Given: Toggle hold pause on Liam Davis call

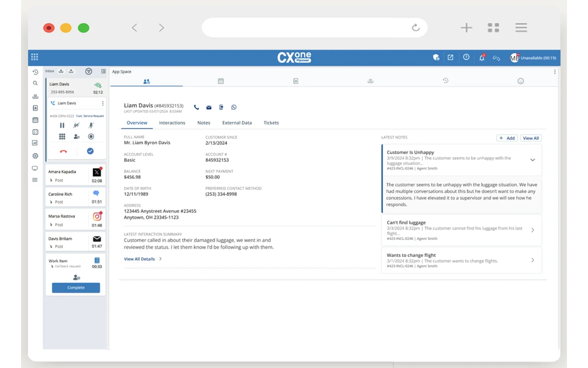Looking at the screenshot, I should (62, 126).
